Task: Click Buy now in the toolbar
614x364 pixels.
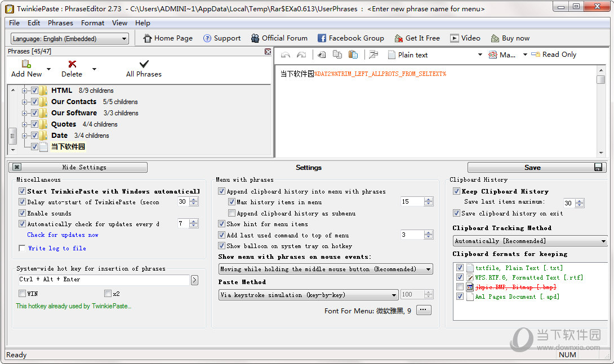Action: pos(510,38)
